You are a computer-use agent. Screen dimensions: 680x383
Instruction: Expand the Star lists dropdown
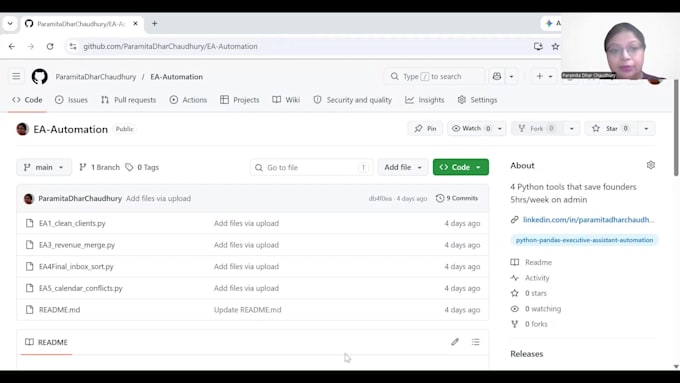646,128
